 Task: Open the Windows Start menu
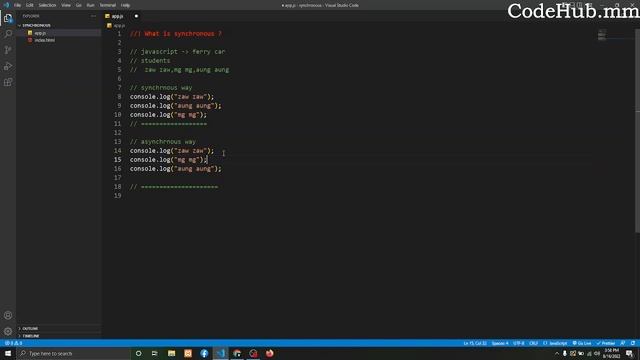pyautogui.click(x=8, y=353)
